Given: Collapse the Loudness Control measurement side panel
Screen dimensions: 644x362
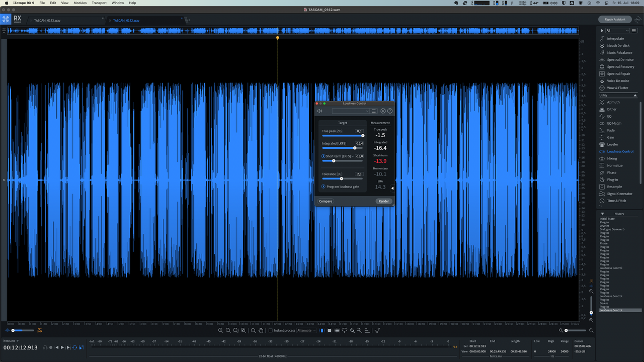Looking at the screenshot, I should point(392,189).
